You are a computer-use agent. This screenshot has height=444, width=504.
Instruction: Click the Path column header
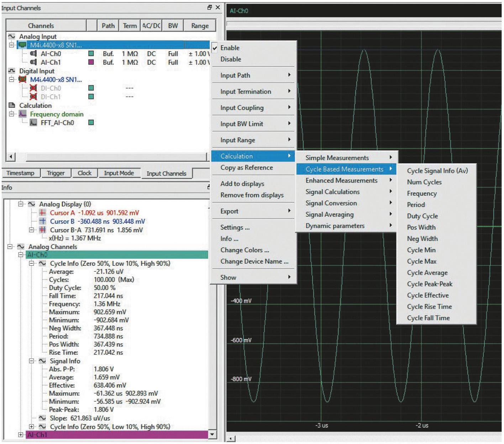point(108,26)
